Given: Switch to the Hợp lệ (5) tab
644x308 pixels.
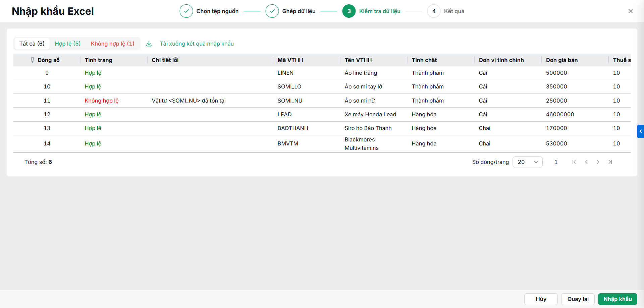Looking at the screenshot, I should coord(68,44).
